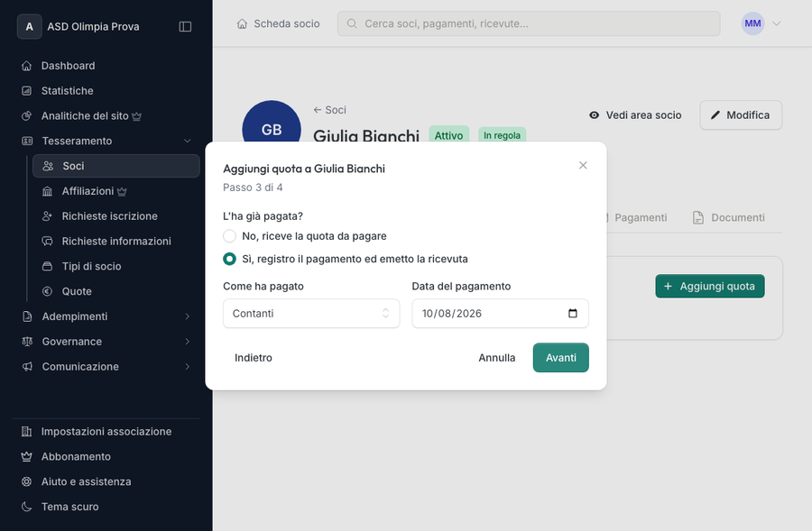The width and height of the screenshot is (812, 531).
Task: Click the Aggiungi quota button
Action: point(709,286)
